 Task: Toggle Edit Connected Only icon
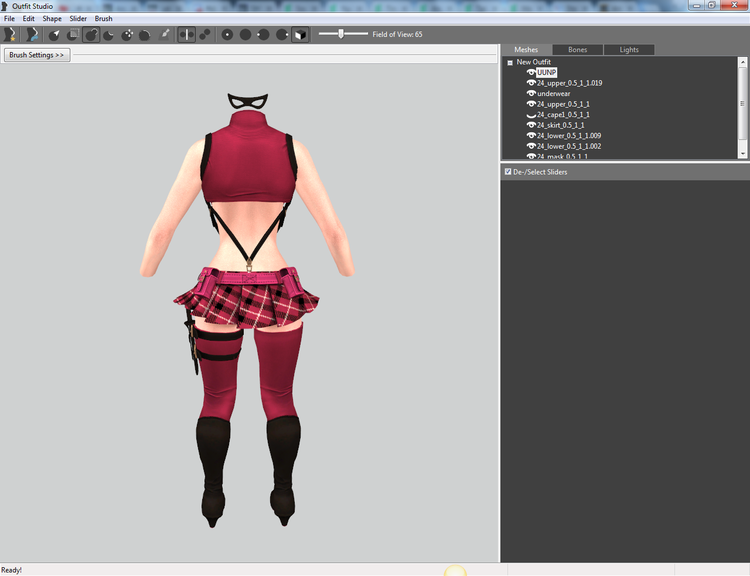click(205, 34)
